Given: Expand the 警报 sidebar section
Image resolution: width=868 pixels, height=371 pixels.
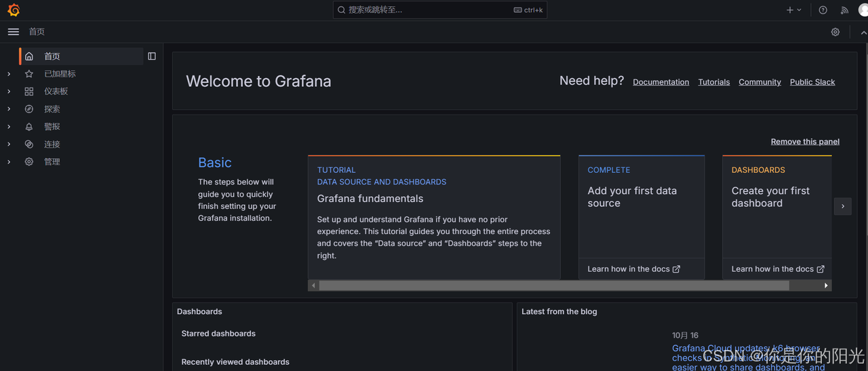Looking at the screenshot, I should point(9,127).
